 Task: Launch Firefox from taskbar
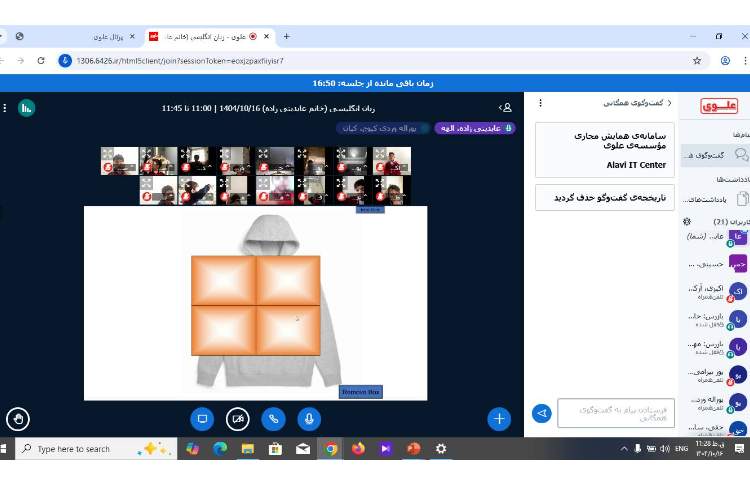click(x=358, y=449)
